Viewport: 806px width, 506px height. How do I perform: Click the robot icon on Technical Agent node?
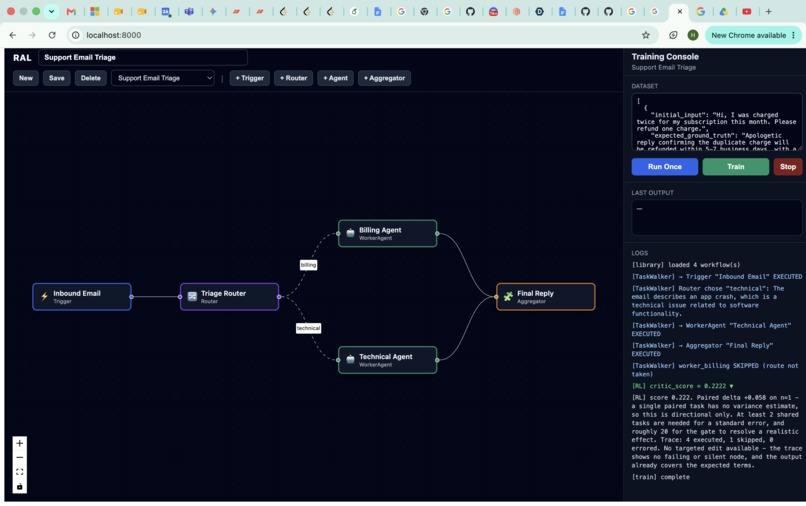[350, 359]
